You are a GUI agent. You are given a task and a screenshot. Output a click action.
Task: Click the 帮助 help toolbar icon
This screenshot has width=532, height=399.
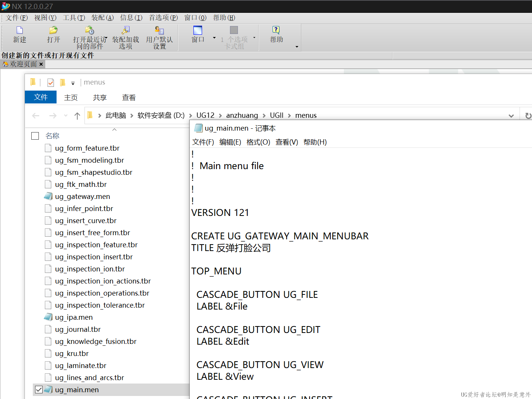[x=276, y=30]
